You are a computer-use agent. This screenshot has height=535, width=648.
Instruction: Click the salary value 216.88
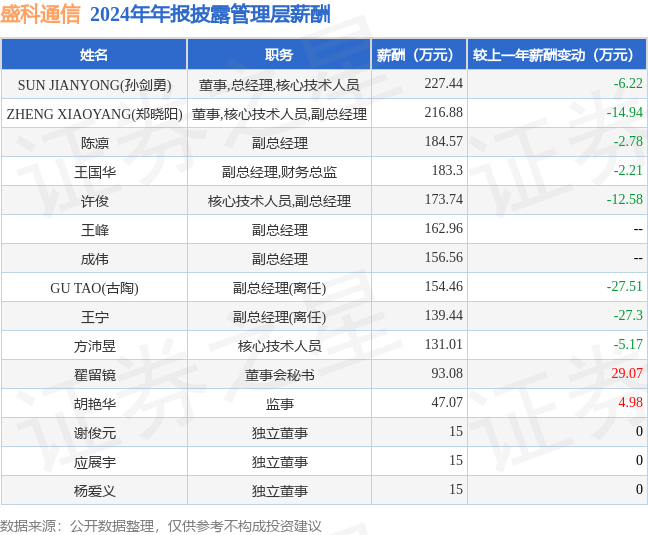click(443, 112)
